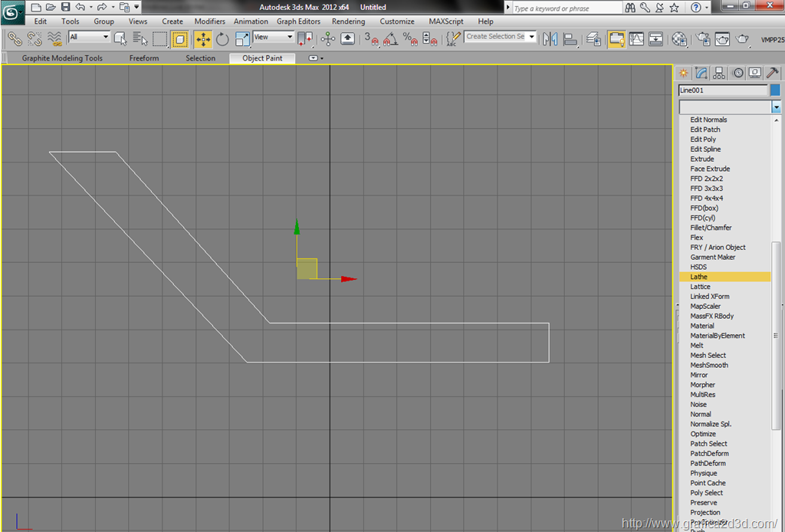Toggle the Window/Crossing selection button

tap(179, 39)
